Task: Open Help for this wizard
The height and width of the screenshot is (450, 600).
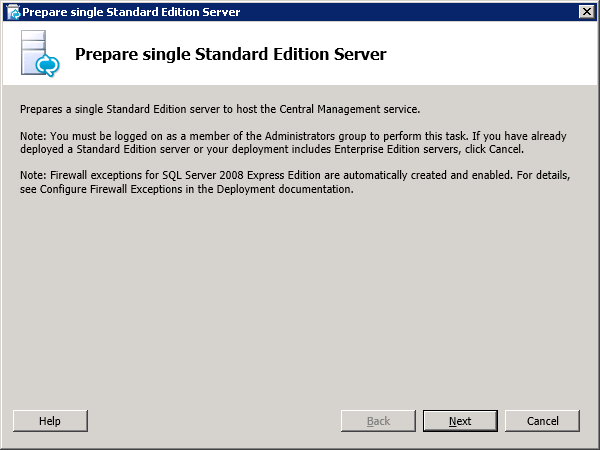Action: (50, 421)
